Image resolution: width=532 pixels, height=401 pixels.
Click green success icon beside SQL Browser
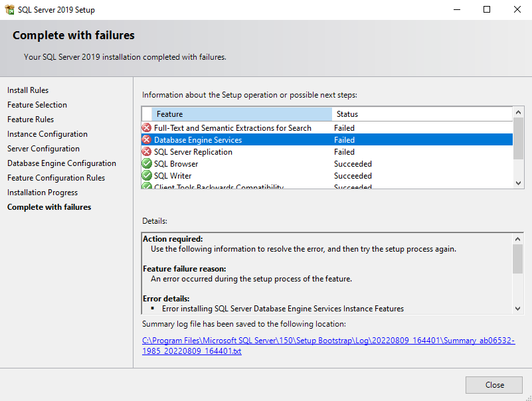(147, 163)
